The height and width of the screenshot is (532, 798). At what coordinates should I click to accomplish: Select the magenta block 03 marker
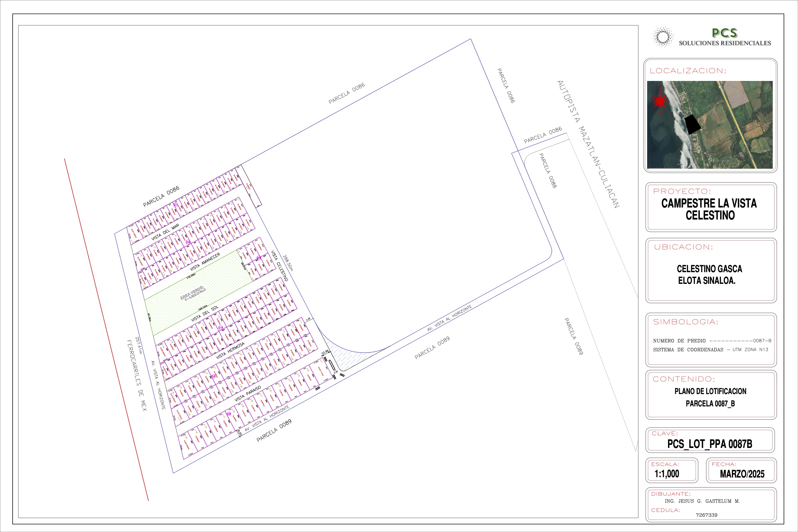pos(259,258)
